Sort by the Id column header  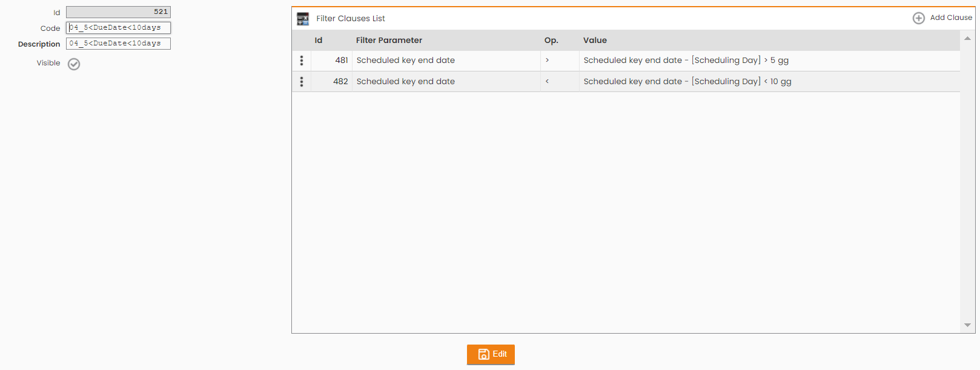(319, 41)
